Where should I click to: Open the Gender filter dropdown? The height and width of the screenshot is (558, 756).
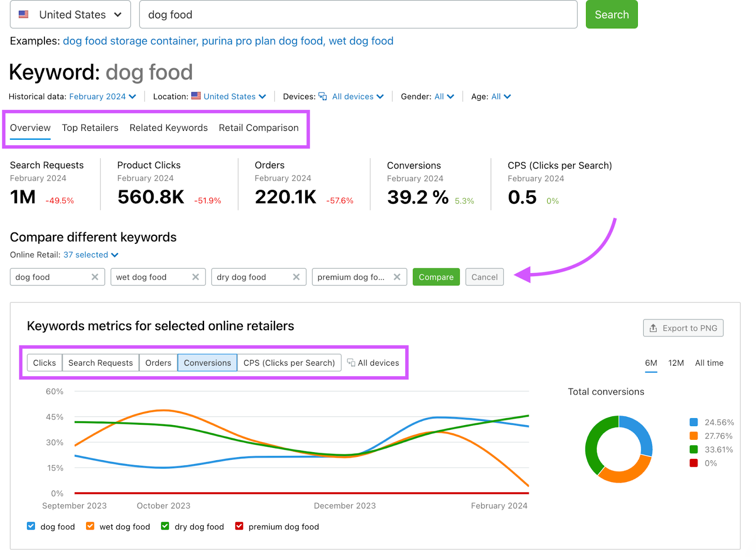(x=444, y=96)
